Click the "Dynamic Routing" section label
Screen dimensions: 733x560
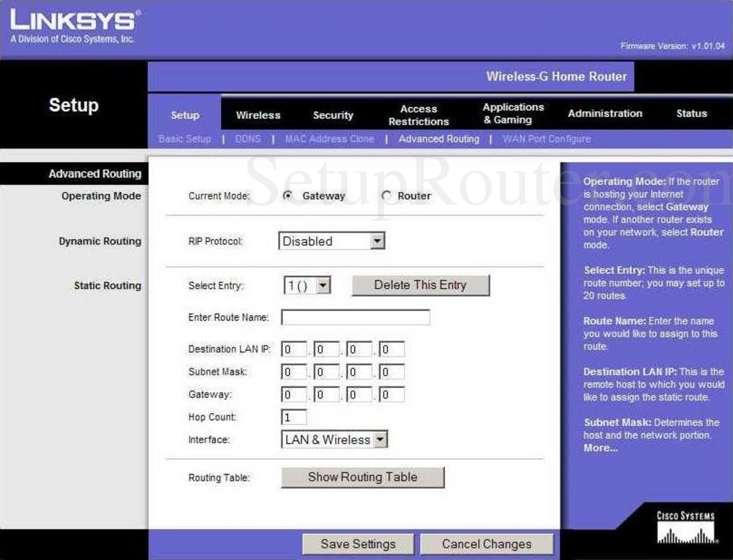(100, 241)
